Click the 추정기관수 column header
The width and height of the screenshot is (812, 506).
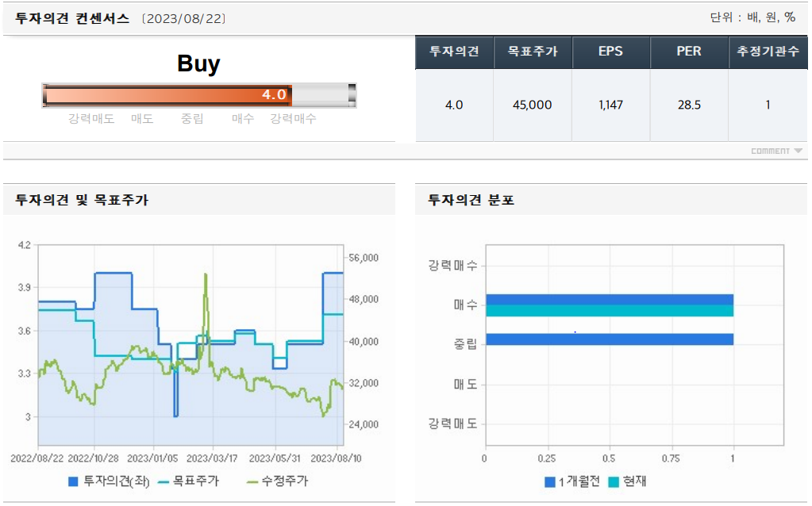point(768,52)
